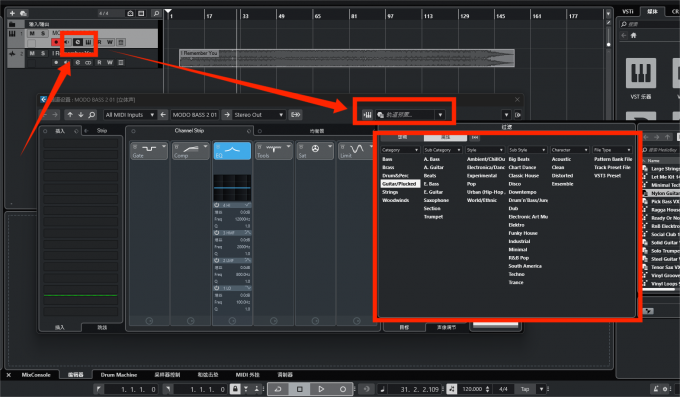The width and height of the screenshot is (680, 397).
Task: Open Drum Machine lower zone tab
Action: 119,375
